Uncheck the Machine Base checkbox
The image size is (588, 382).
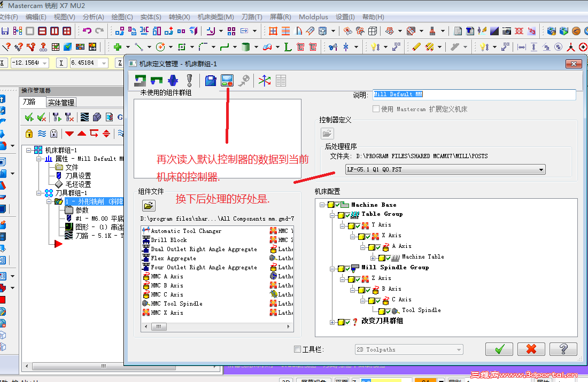pos(337,205)
